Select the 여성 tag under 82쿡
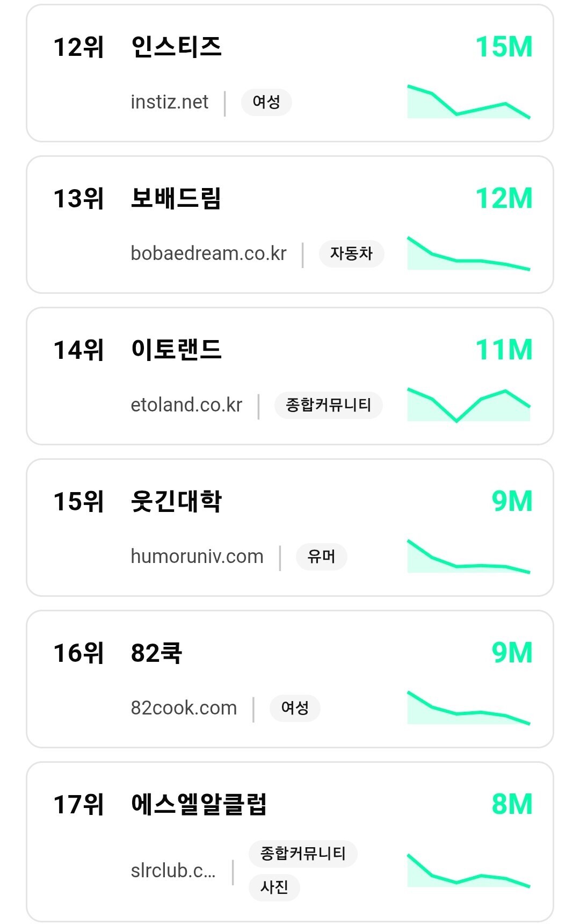 (295, 708)
